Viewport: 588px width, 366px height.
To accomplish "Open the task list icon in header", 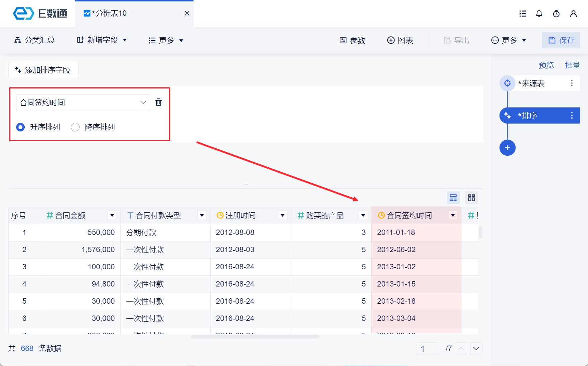I will [x=522, y=14].
